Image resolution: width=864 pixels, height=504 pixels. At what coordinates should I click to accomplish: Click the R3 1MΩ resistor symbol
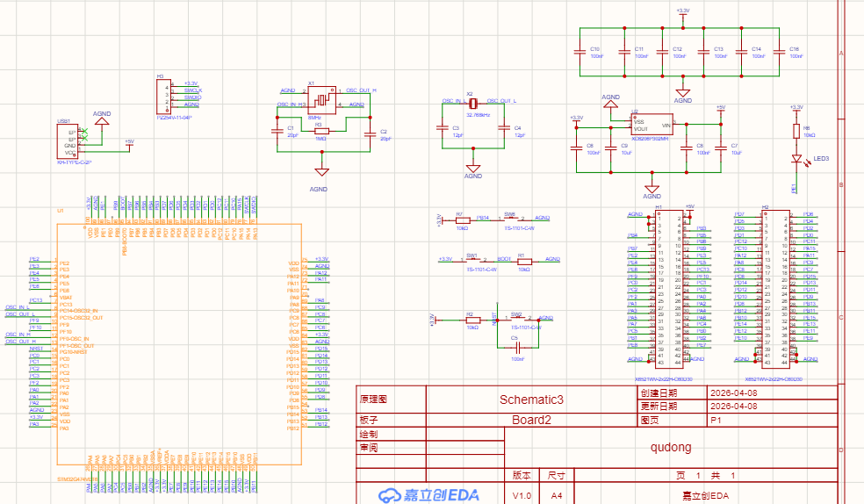[x=320, y=131]
